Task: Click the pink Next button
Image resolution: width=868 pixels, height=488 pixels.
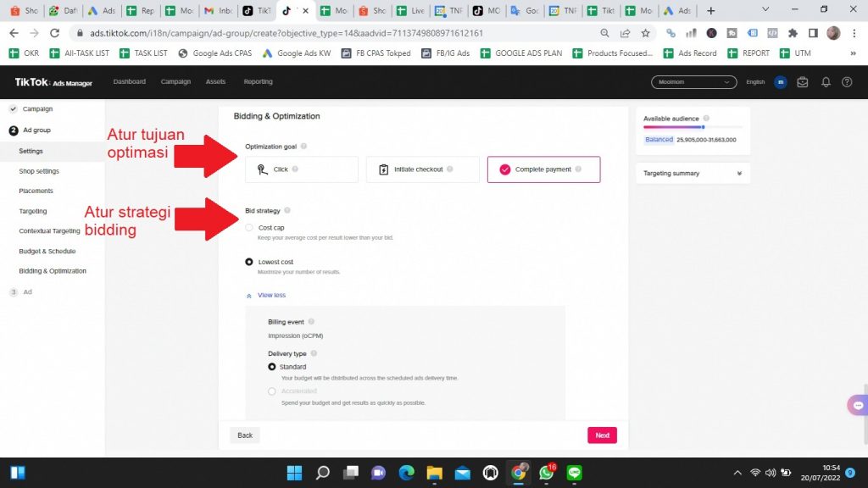Action: pos(602,435)
